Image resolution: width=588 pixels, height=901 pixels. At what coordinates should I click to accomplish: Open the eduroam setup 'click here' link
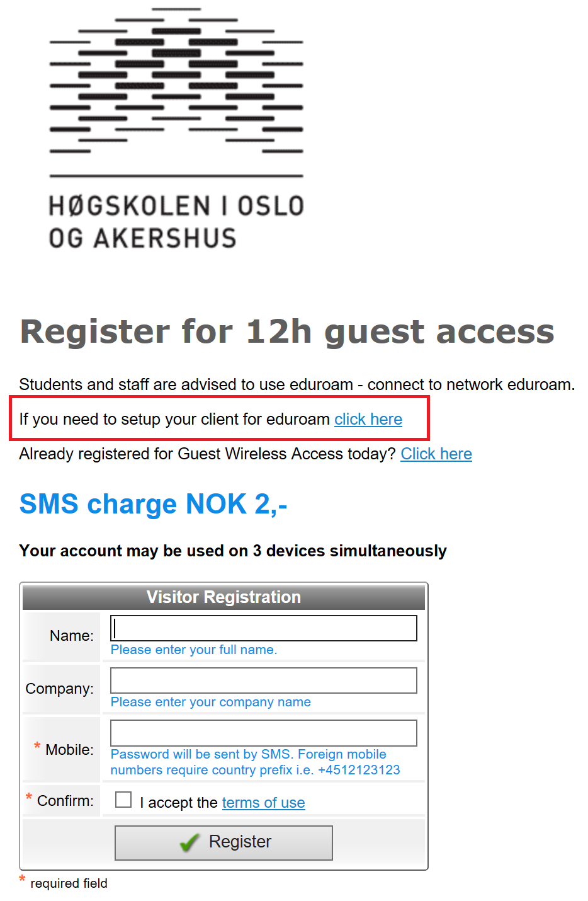point(368,420)
